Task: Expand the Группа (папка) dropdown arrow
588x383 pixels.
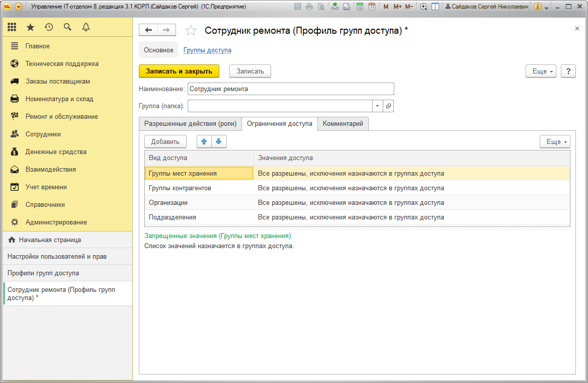Action: 378,106
